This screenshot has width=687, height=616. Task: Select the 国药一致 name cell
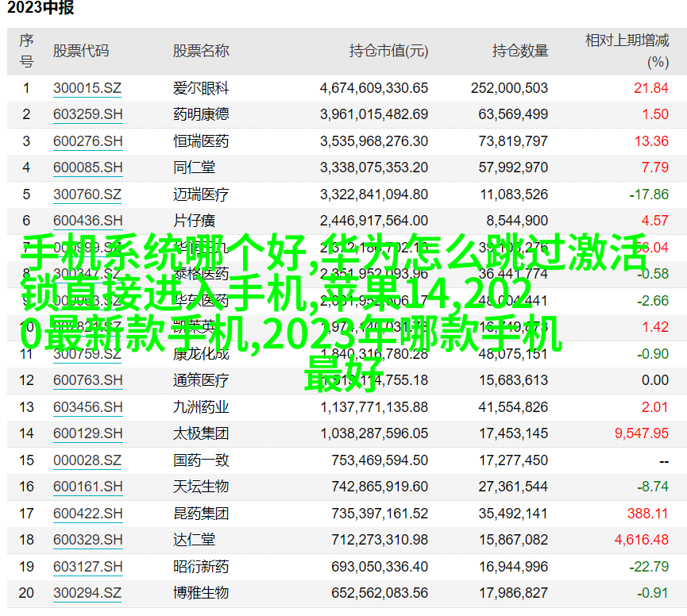tap(201, 460)
